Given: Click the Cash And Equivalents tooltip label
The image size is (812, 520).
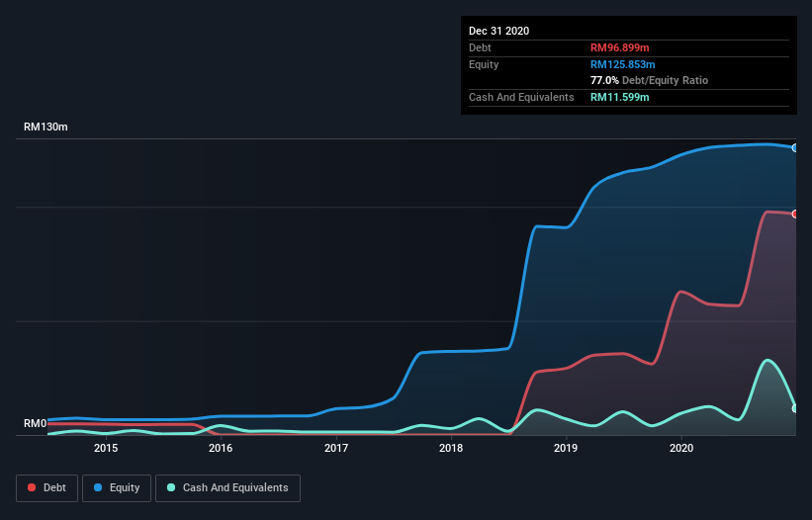Looking at the screenshot, I should [521, 97].
